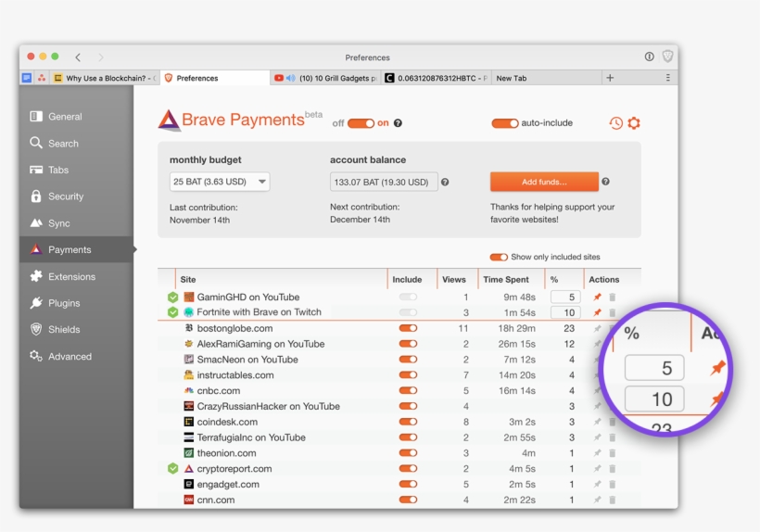Image resolution: width=760 pixels, height=532 pixels.
Task: Go back with the back arrow
Action: 78,57
